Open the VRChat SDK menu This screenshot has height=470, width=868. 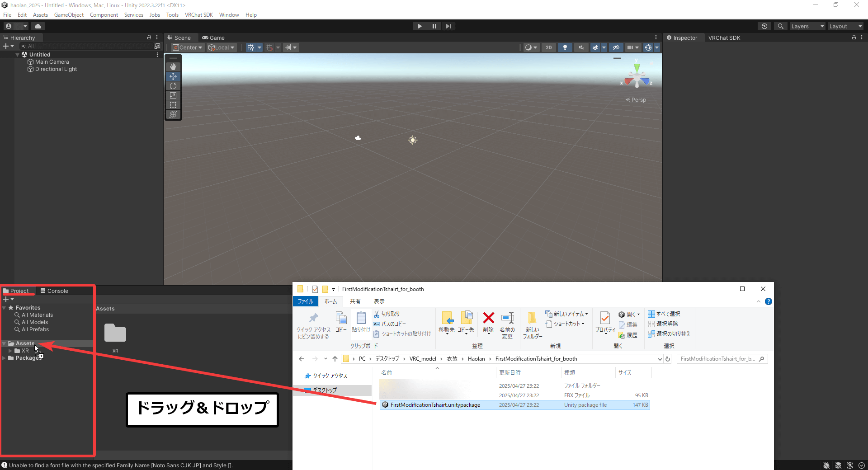point(198,15)
